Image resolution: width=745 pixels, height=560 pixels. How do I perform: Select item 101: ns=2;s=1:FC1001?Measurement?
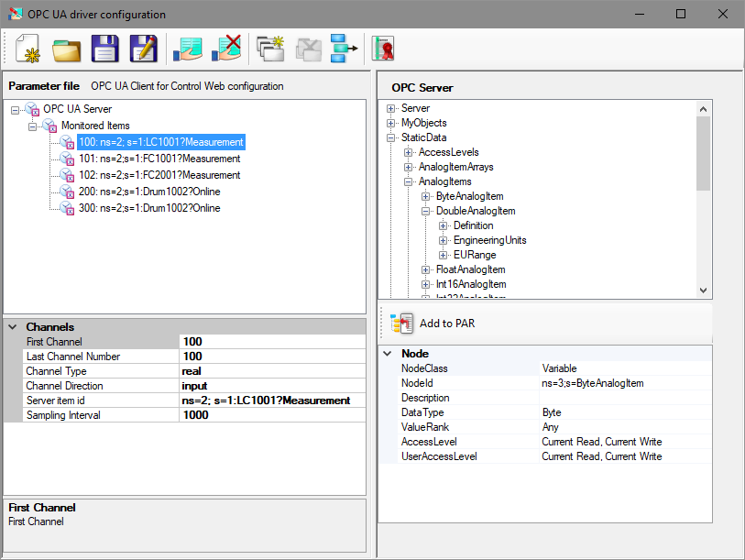tap(159, 159)
